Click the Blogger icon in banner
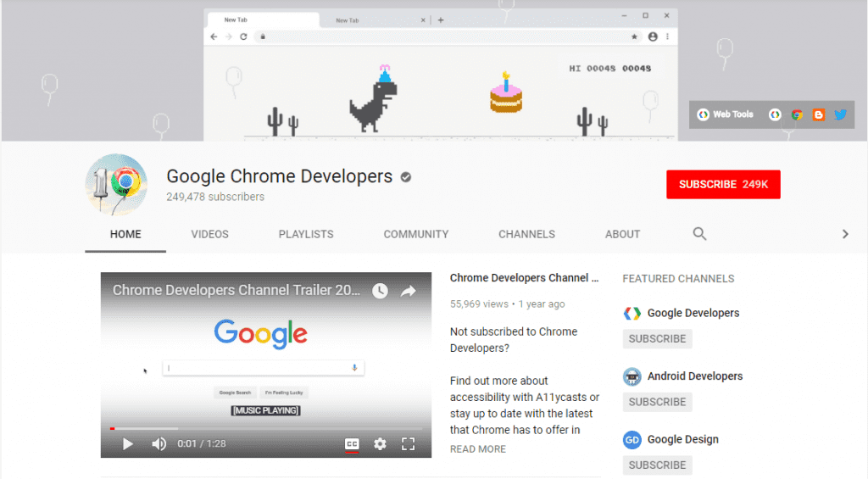 (819, 114)
